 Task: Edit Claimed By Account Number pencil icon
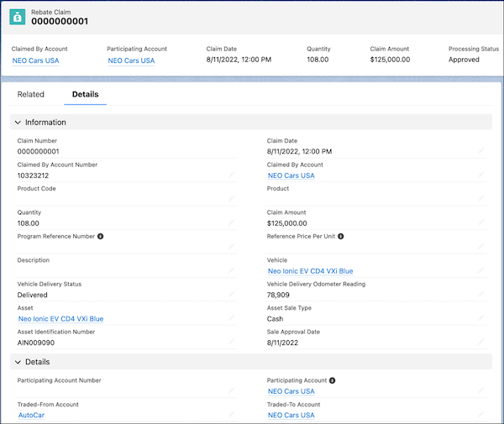click(x=232, y=175)
